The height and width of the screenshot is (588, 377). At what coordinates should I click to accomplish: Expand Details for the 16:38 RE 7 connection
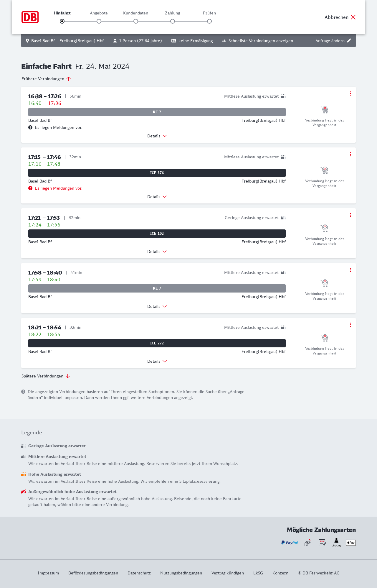coord(157,136)
